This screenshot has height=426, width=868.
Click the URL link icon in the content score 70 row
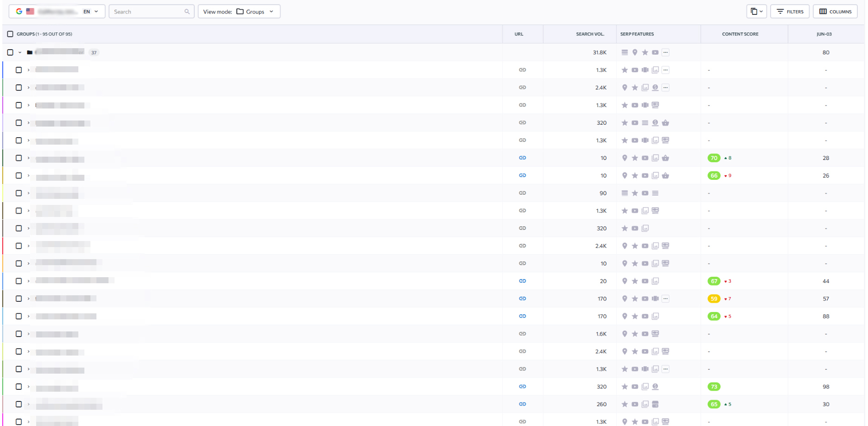coord(522,158)
